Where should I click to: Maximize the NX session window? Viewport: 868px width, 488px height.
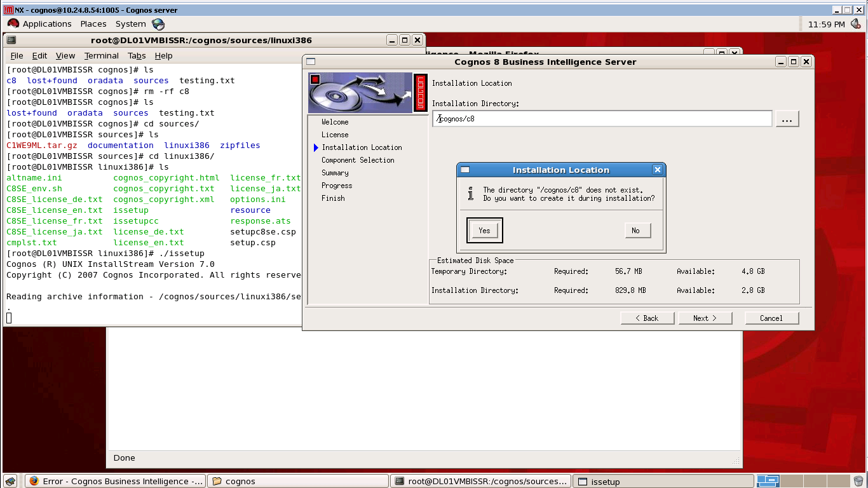tap(848, 10)
